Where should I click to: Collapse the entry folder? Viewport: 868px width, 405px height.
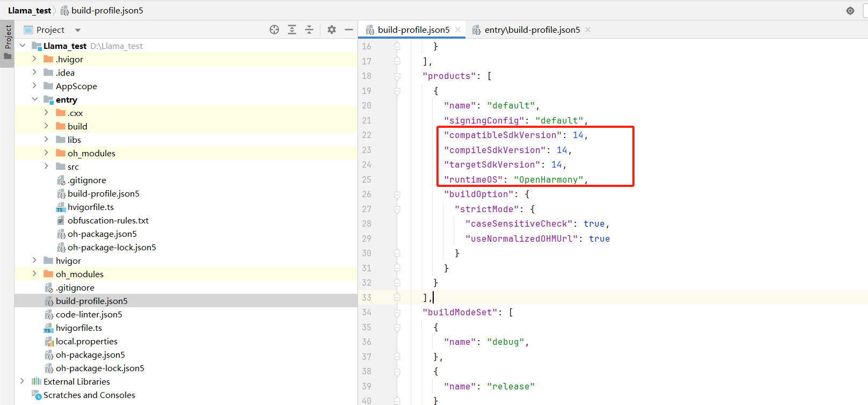[35, 99]
